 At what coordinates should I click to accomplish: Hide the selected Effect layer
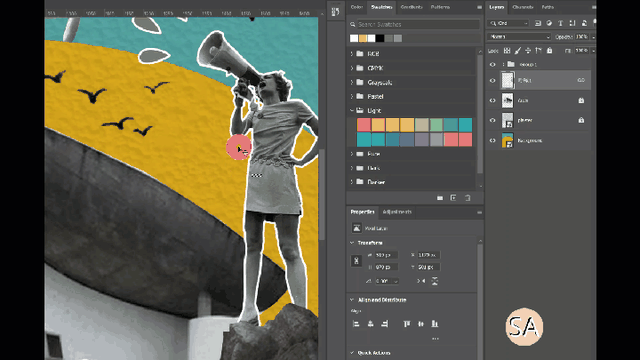point(492,80)
